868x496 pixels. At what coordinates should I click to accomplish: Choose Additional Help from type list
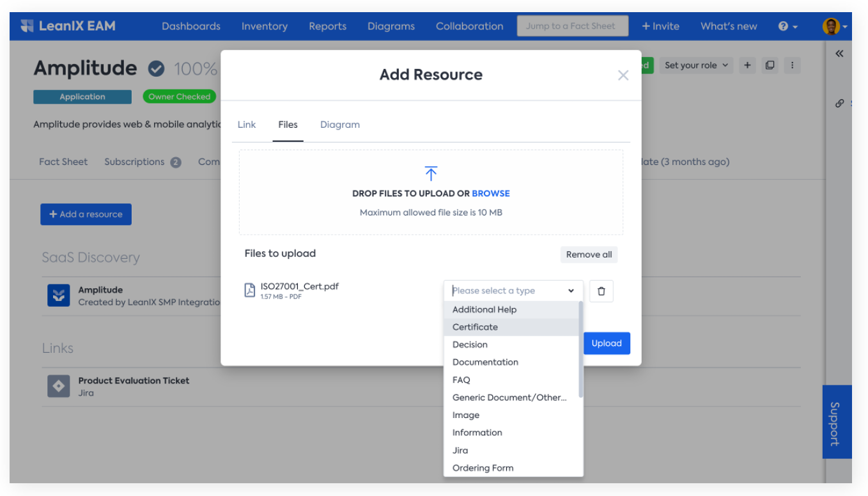[x=511, y=309]
